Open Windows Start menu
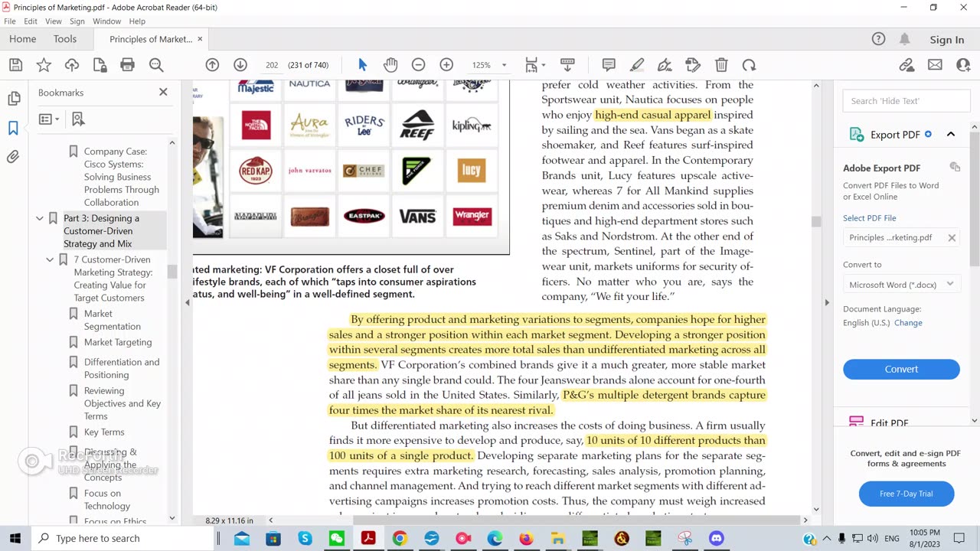The height and width of the screenshot is (551, 980). pos(15,538)
